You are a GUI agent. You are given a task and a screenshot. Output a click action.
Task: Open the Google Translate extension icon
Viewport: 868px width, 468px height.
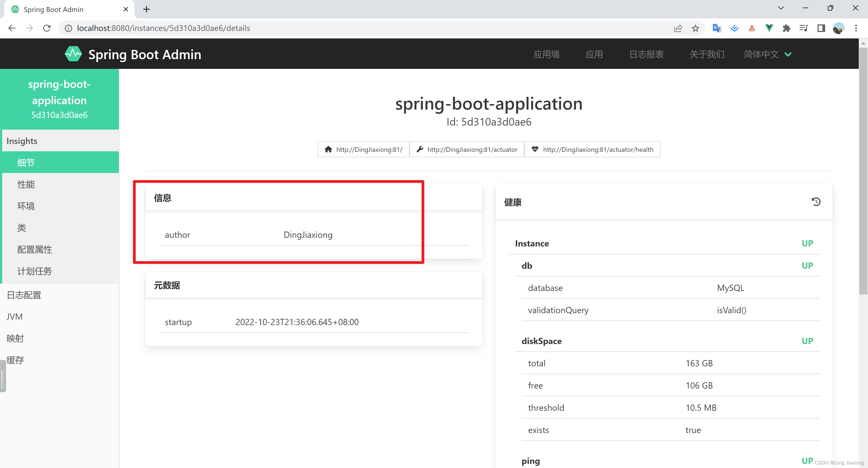pyautogui.click(x=717, y=28)
